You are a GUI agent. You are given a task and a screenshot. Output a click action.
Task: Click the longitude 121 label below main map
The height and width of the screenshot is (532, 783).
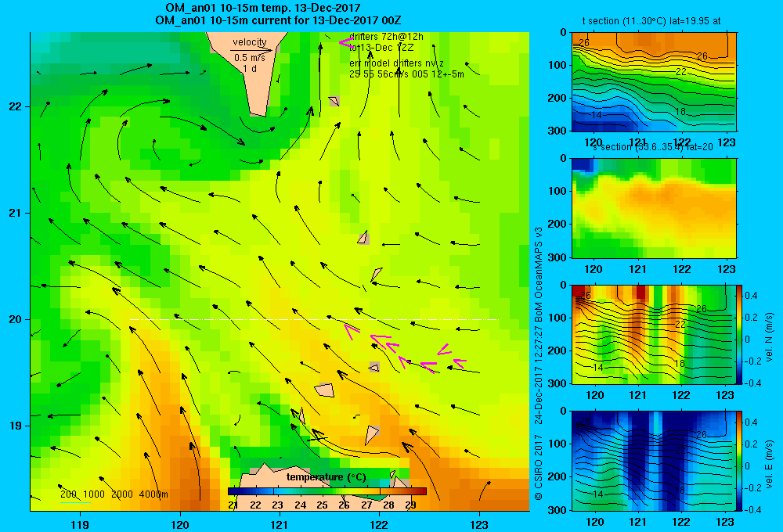pos(280,524)
